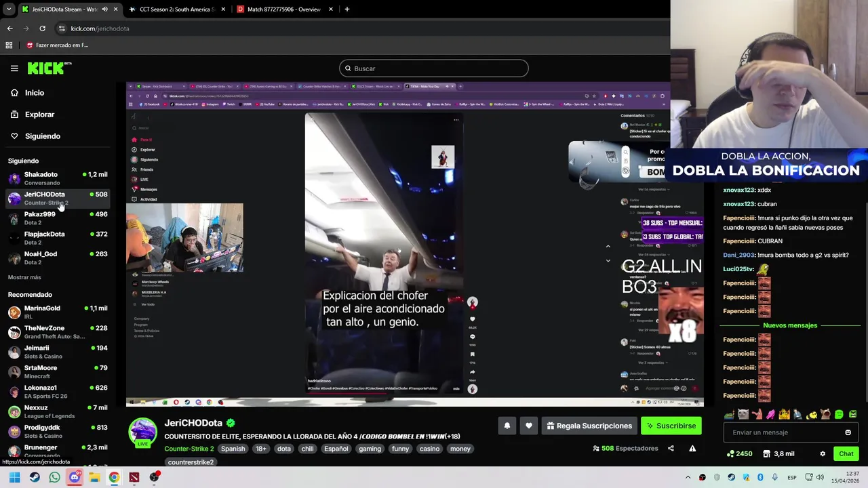Open the emoji picker in chat input

(x=848, y=432)
